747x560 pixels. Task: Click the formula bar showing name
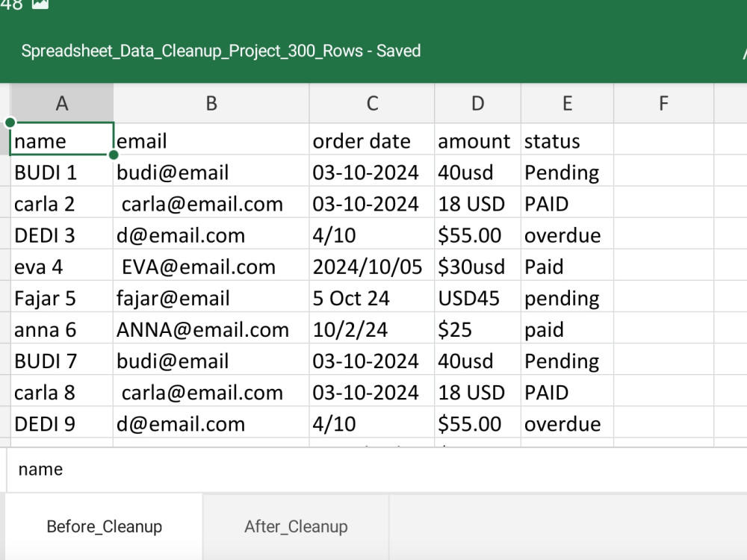376,470
